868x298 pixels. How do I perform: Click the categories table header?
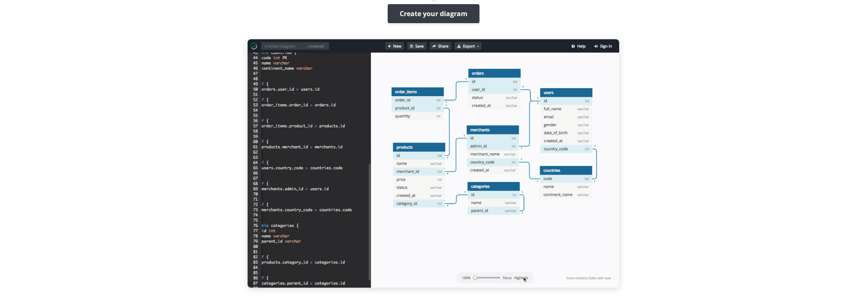click(x=493, y=186)
